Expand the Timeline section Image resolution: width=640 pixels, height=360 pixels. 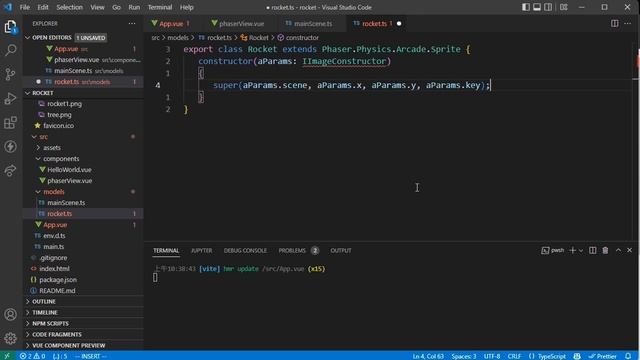(x=83, y=313)
